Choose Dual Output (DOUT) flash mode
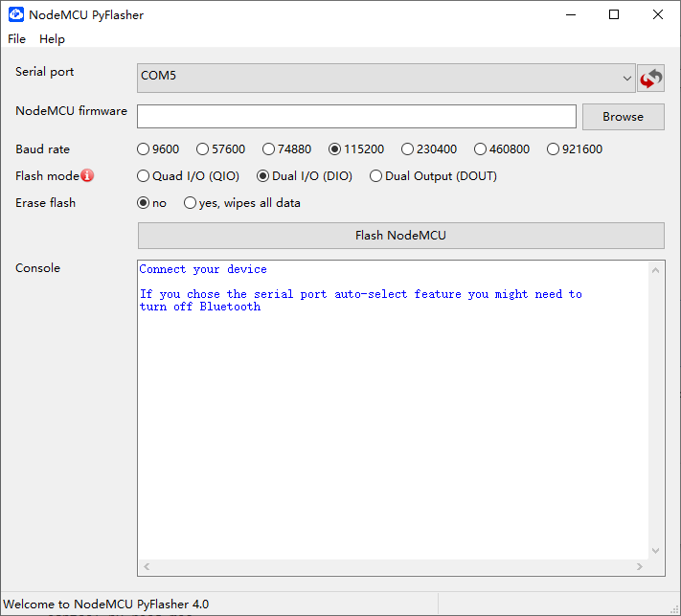 (x=434, y=176)
